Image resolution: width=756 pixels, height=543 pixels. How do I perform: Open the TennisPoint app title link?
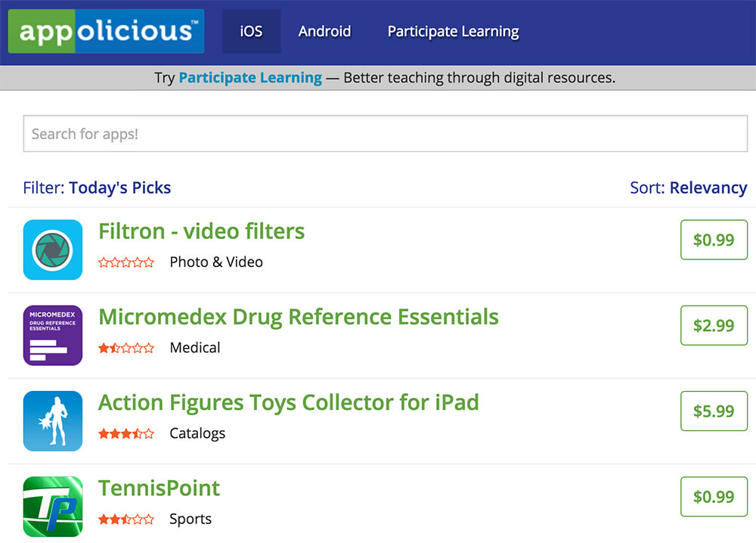click(x=159, y=488)
